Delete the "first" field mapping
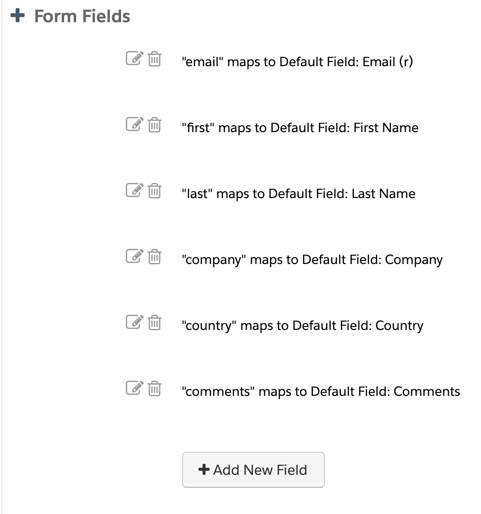Screen dimensions: 481x514 tap(155, 125)
